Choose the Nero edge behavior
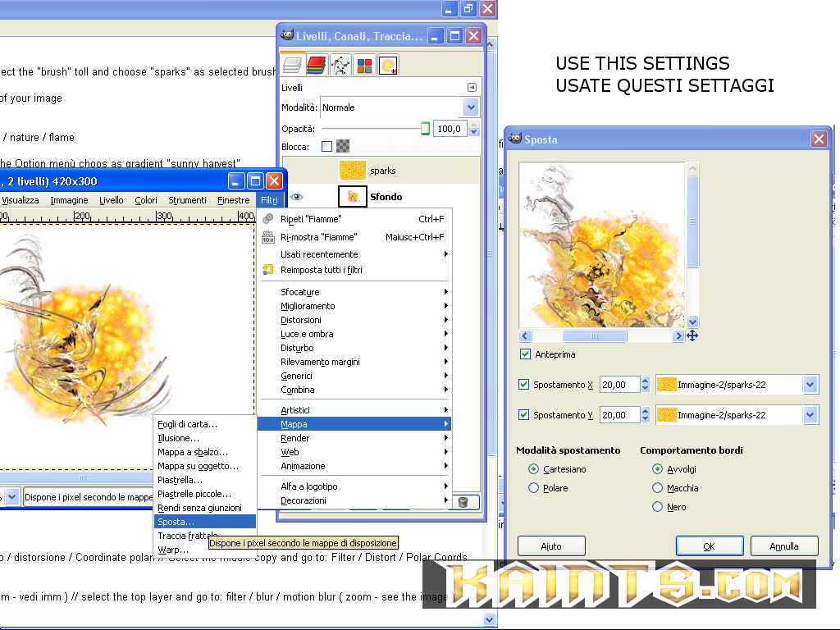Screen dimensions: 840x630 coord(657,507)
